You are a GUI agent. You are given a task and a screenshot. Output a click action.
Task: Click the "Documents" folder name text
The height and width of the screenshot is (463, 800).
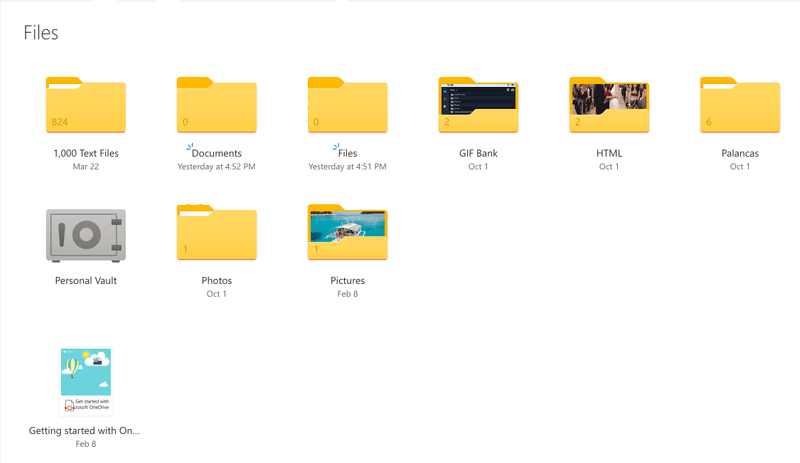217,153
